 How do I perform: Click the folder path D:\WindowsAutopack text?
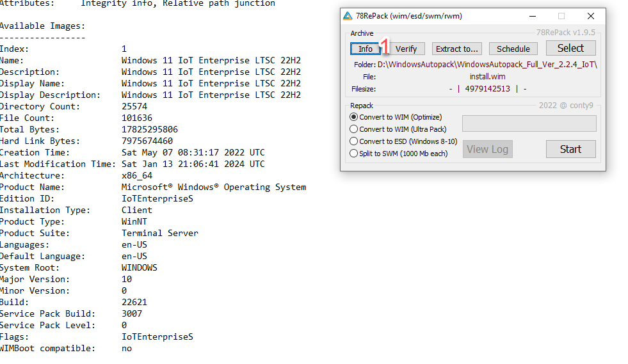[487, 65]
